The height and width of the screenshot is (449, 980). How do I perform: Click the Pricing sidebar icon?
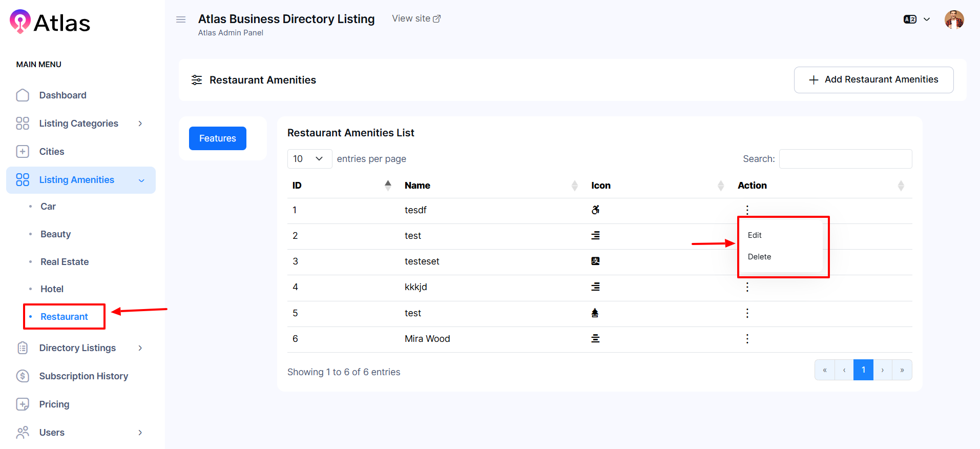click(23, 404)
